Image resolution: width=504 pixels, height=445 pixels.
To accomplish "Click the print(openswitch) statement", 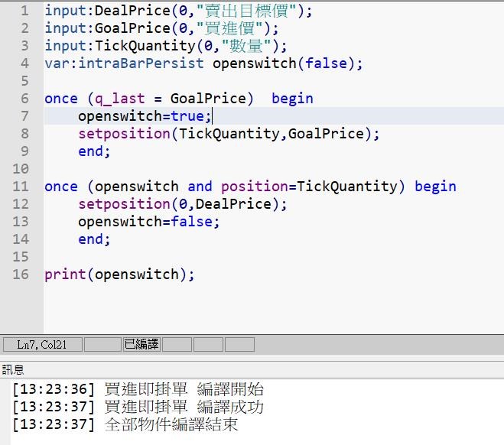I will pos(119,274).
